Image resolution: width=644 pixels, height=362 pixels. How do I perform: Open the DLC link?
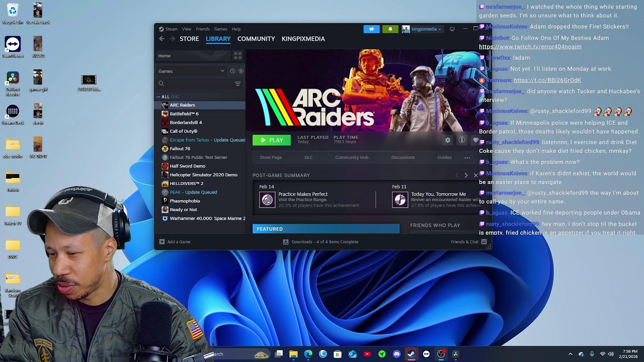click(x=308, y=157)
